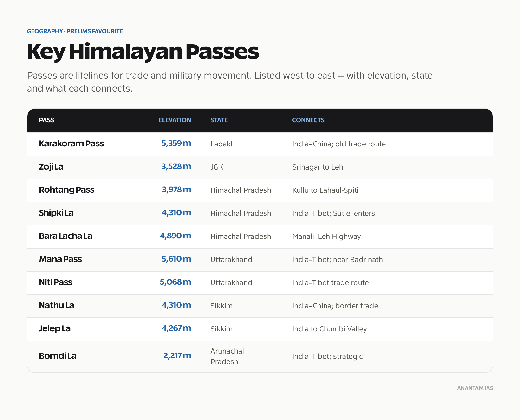Click the 'Kullu to Lahaul-Spiti' text
Viewport: 520px width, 420px height.
pos(325,190)
